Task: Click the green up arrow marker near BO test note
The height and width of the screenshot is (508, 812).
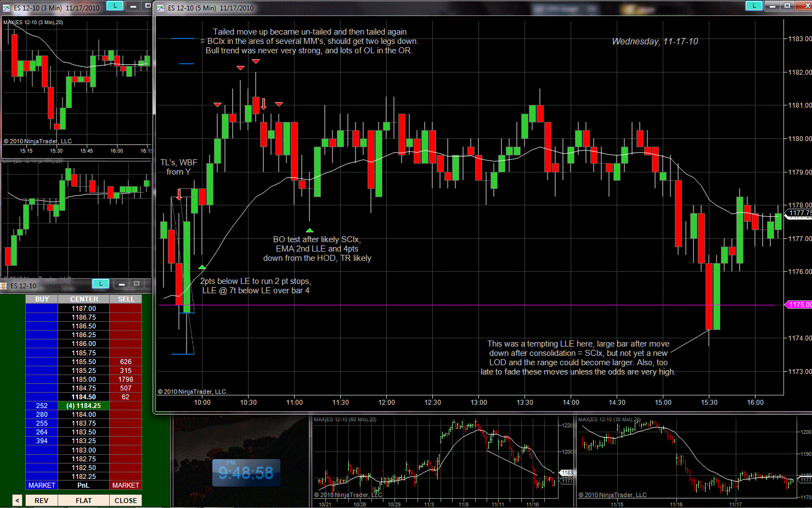Action: tap(309, 230)
